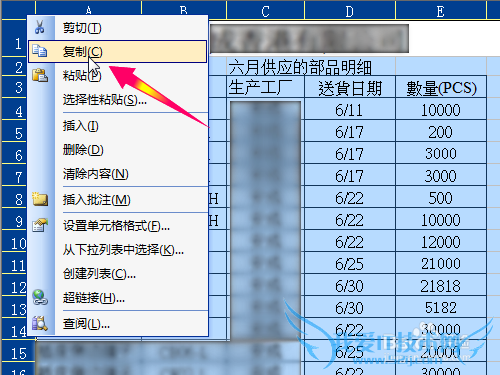This screenshot has height=375, width=500.
Task: Click the Look Up research icon
Action: (x=40, y=323)
